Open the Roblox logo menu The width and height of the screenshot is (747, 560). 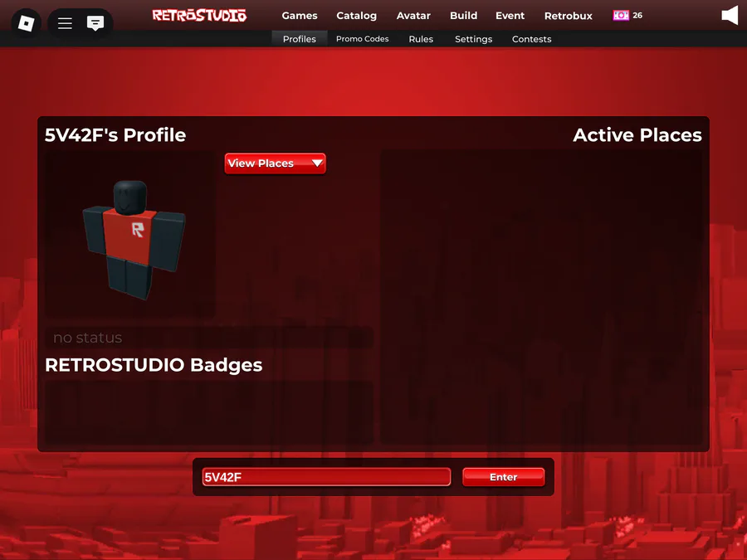tap(27, 23)
